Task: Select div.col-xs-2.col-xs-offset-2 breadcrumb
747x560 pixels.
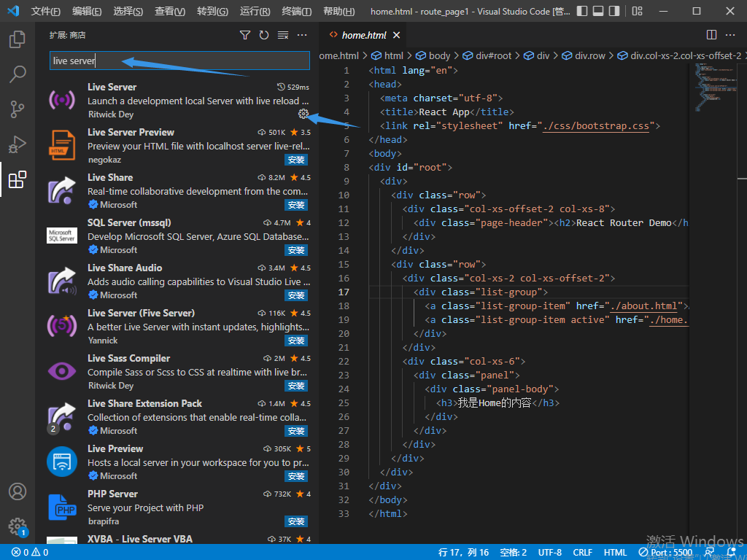Action: pos(679,55)
